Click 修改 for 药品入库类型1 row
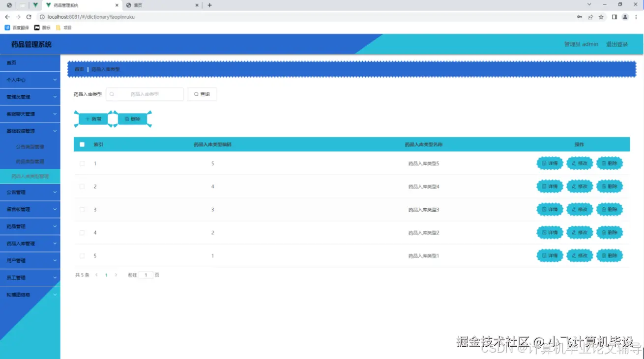 580,256
